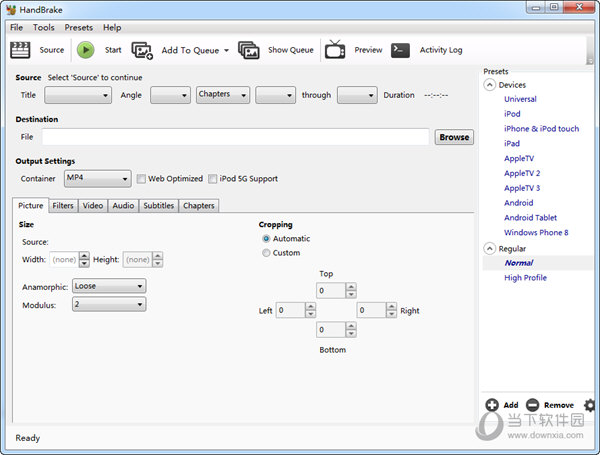This screenshot has height=455, width=600.
Task: Select the Custom cropping option
Action: [x=266, y=253]
